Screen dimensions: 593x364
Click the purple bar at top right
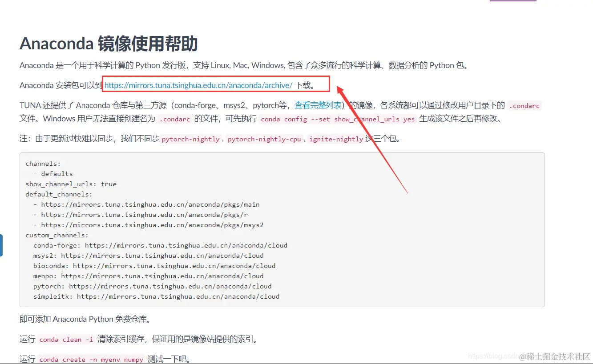pyautogui.click(x=512, y=2)
